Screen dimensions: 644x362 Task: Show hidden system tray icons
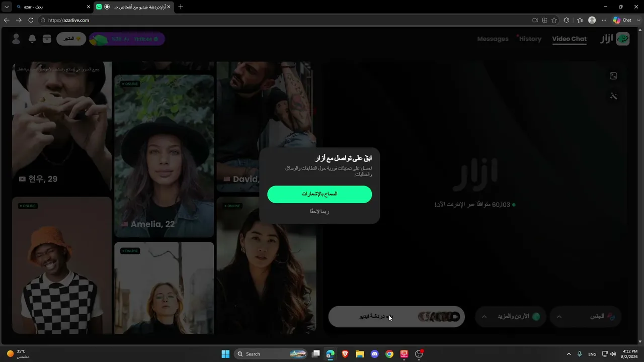569,354
